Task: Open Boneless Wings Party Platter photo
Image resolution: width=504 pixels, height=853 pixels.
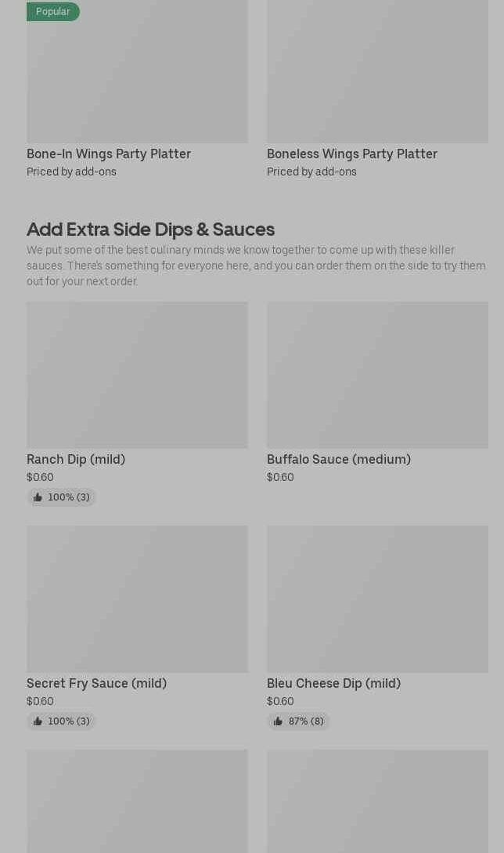Action: [x=377, y=71]
